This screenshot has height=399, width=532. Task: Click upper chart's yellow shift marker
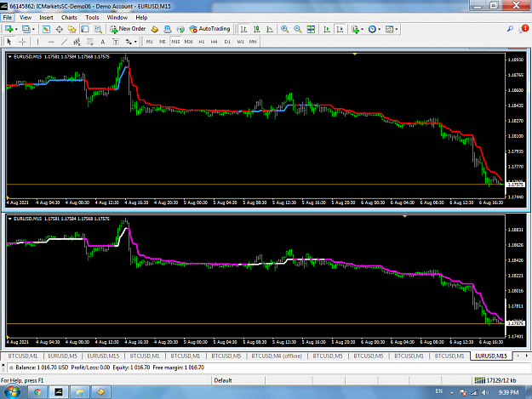click(355, 54)
